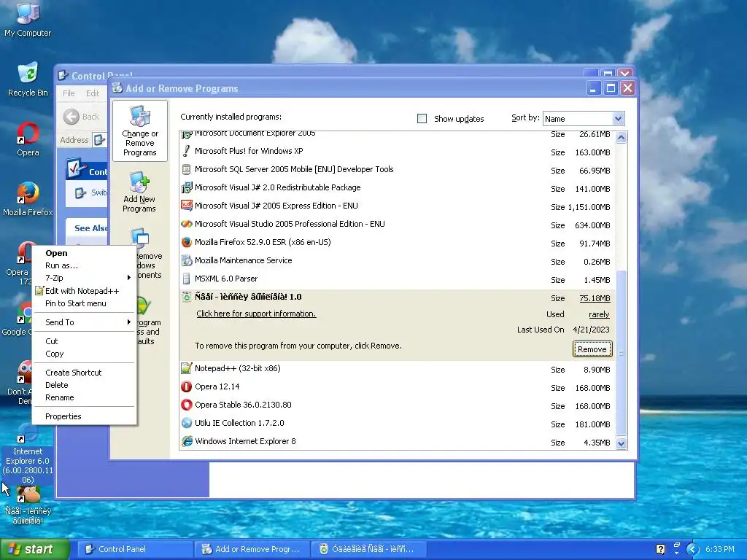The height and width of the screenshot is (560, 747).
Task: Enable the Show updates checkbox
Action: [422, 119]
